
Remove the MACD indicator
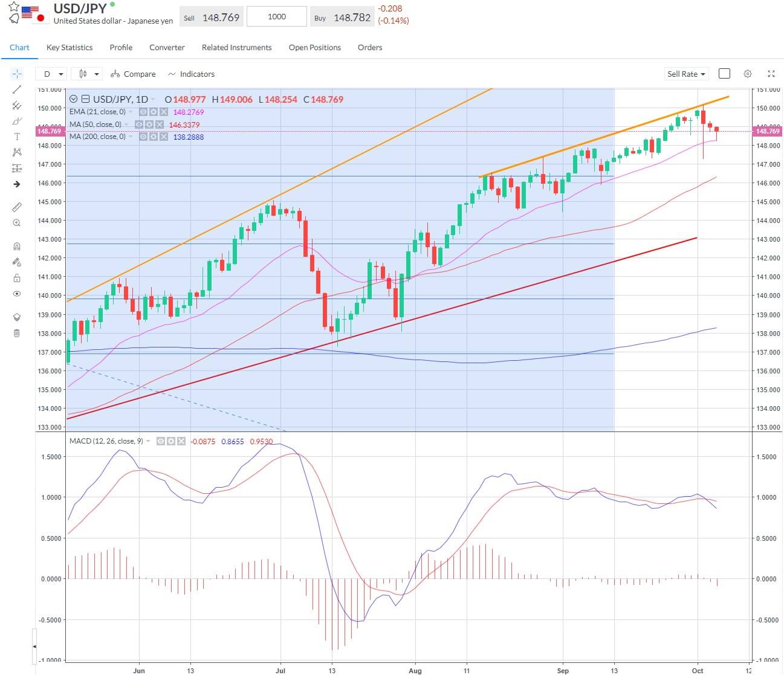tap(180, 442)
